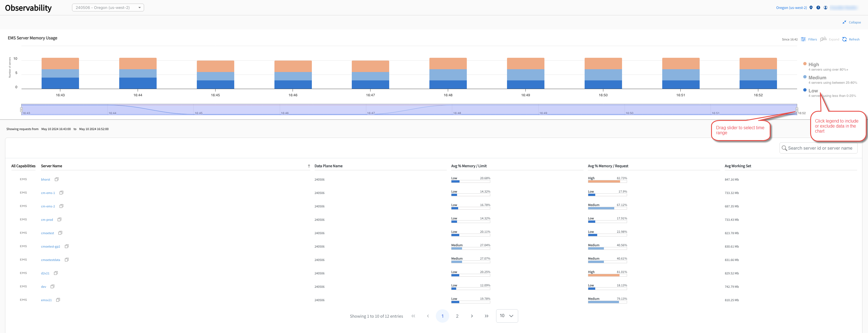Click the region location pin icon
Viewport: 868px width, 333px height.
pyautogui.click(x=811, y=8)
